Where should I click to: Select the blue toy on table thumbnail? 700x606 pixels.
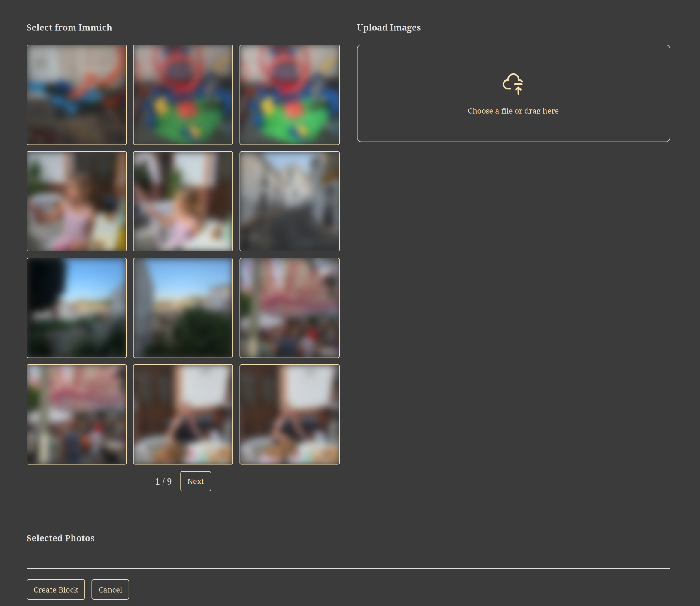[x=77, y=95]
